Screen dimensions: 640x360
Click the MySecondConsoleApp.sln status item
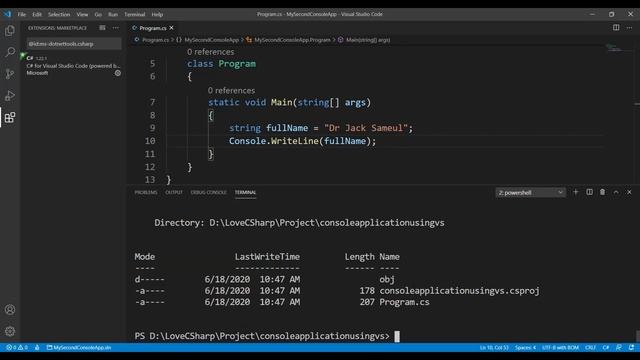[79, 348]
